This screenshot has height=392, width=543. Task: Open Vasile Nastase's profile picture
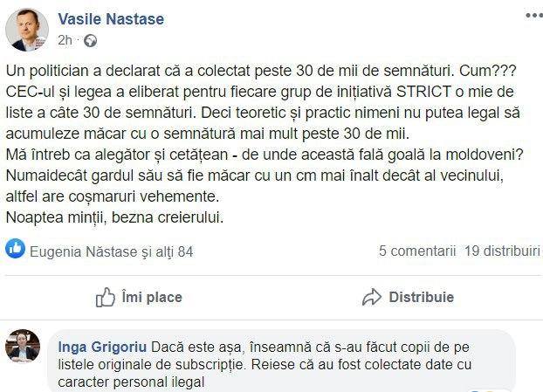[x=27, y=30]
